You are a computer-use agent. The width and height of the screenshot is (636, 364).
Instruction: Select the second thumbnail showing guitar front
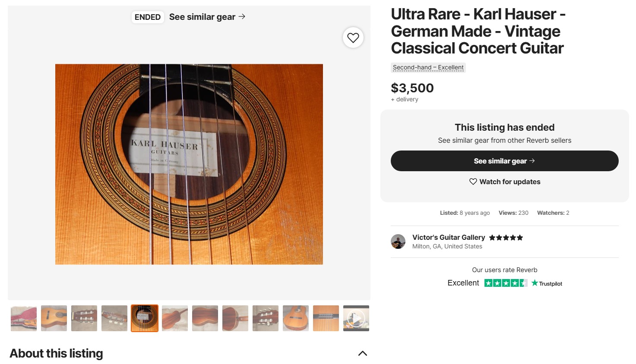[54, 318]
